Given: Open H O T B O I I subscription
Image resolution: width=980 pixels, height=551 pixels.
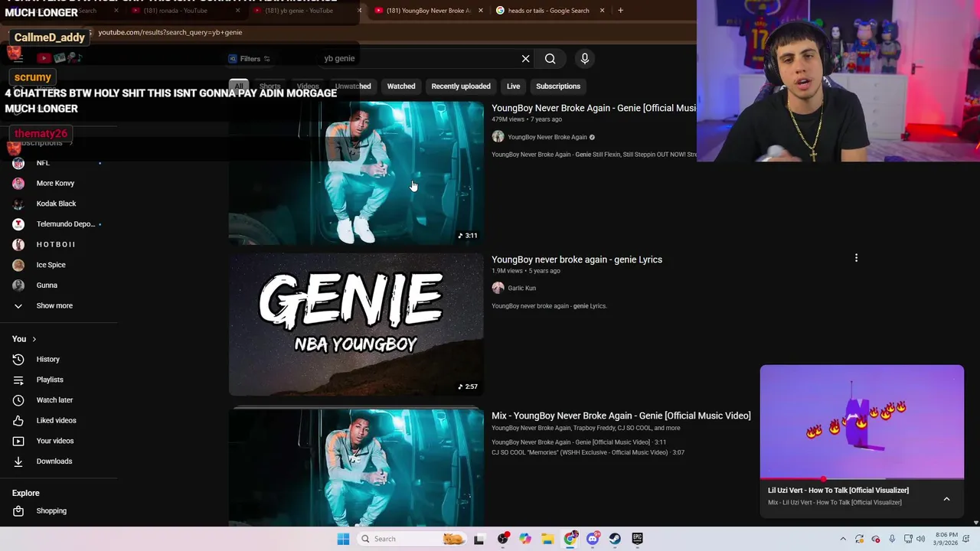Looking at the screenshot, I should coord(57,244).
